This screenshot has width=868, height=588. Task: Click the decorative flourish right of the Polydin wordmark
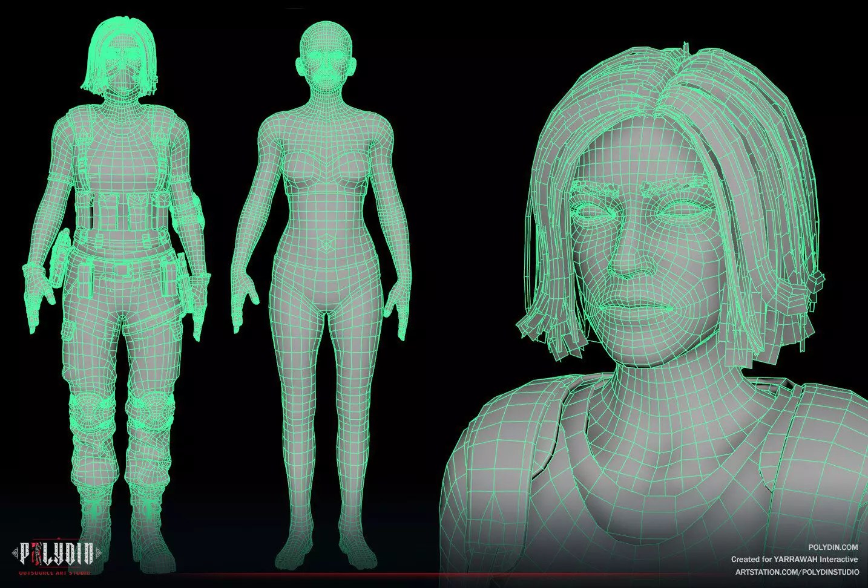point(97,552)
